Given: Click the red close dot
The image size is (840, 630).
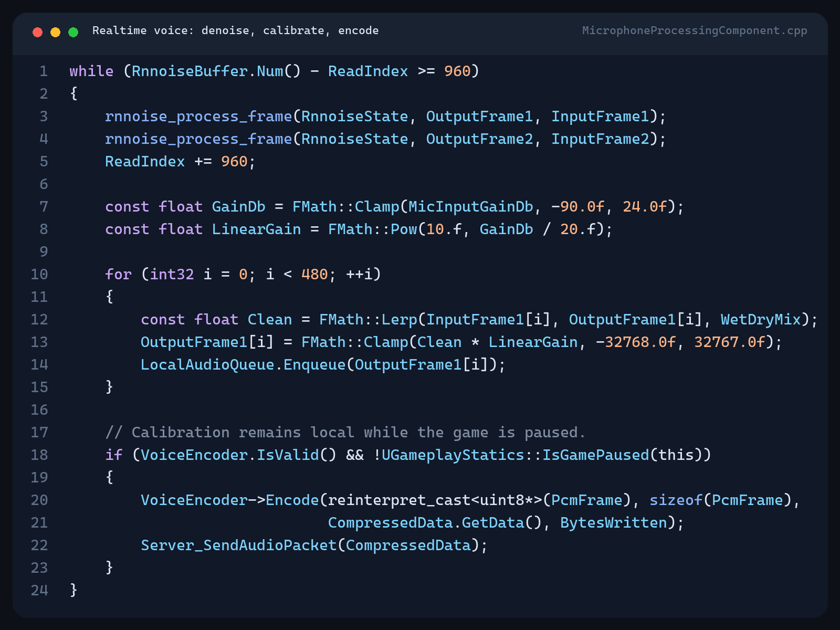Looking at the screenshot, I should pyautogui.click(x=37, y=32).
